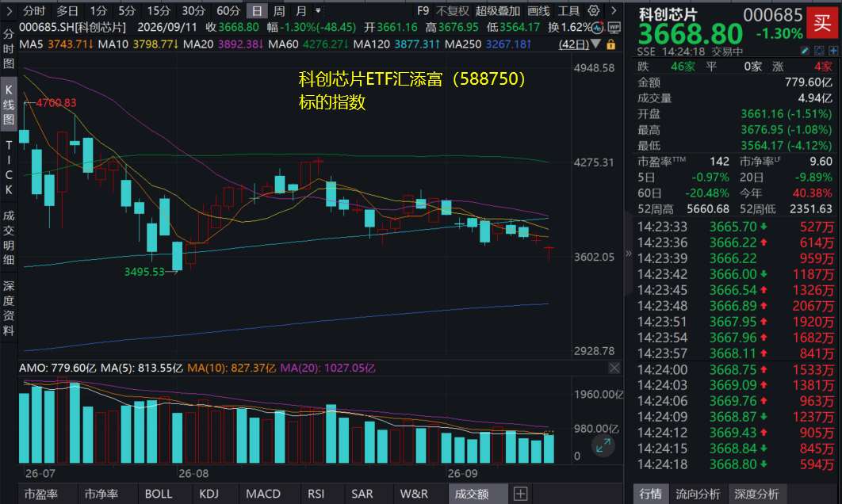Click the 26-08 date axis label
Viewport: 842px width, 504px height.
[193, 473]
